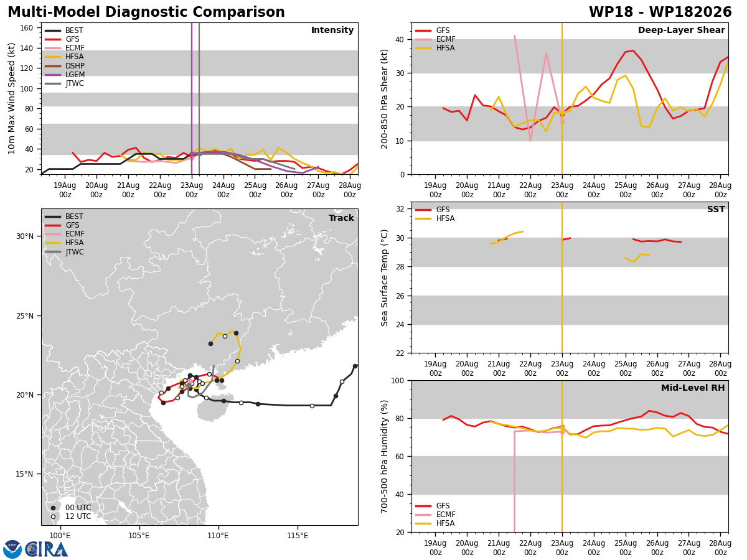
Task: Click the DSHP brown legend entry in Intensity
Action: tap(65, 66)
